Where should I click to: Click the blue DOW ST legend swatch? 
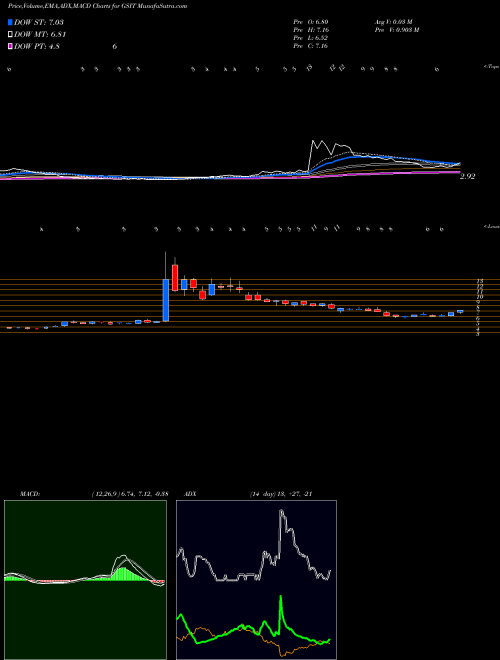coord(10,22)
